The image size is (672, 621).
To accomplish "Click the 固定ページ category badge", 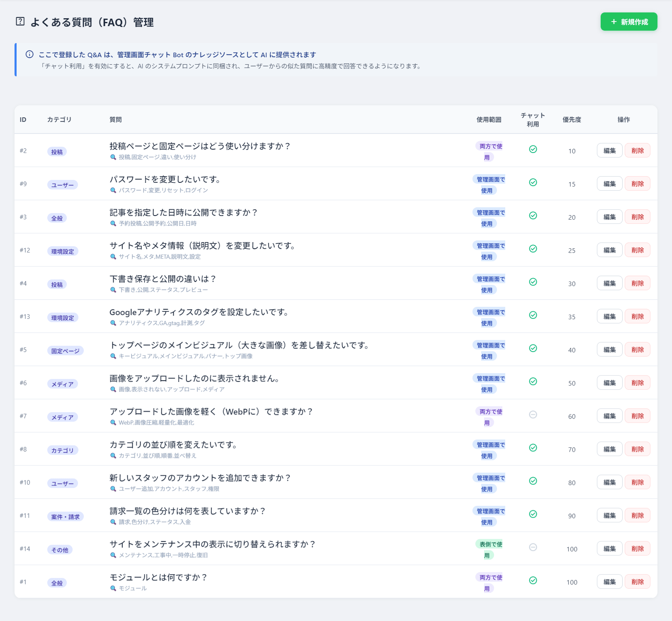I will click(66, 351).
